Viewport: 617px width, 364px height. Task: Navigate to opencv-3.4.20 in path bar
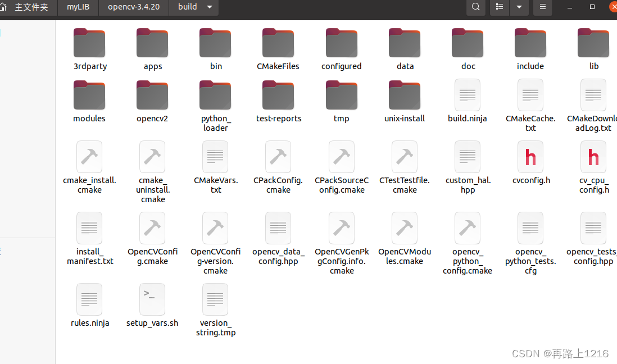(x=134, y=7)
